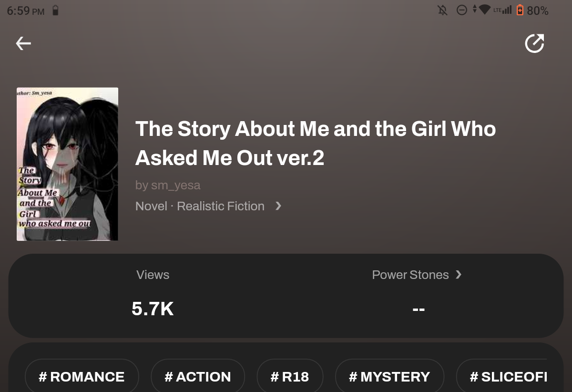Image resolution: width=572 pixels, height=392 pixels.
Task: Tap the muted notifications bell icon
Action: [x=443, y=10]
